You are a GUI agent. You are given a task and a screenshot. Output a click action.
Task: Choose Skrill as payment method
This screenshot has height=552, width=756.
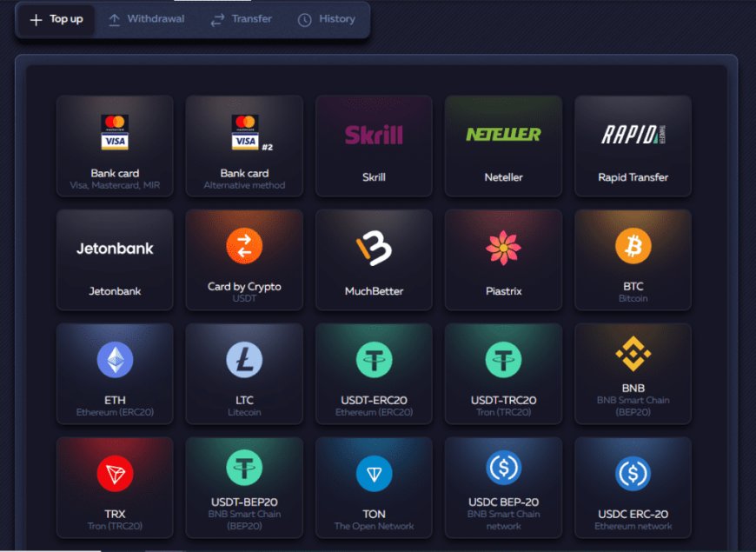click(x=374, y=146)
